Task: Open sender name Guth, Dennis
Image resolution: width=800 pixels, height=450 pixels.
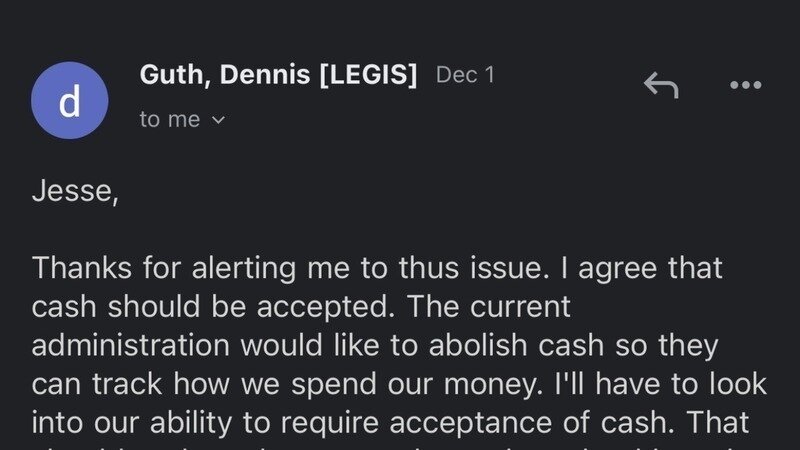Action: pyautogui.click(x=224, y=75)
